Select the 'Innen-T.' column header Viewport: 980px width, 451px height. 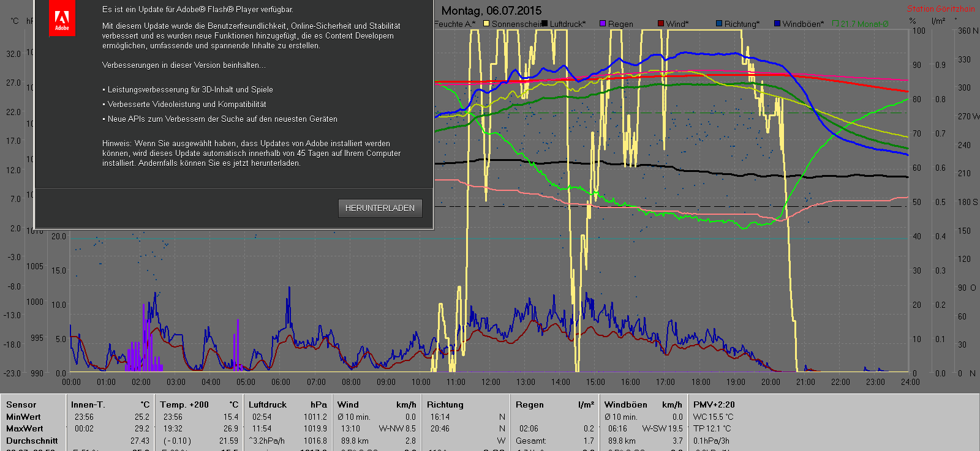click(88, 404)
